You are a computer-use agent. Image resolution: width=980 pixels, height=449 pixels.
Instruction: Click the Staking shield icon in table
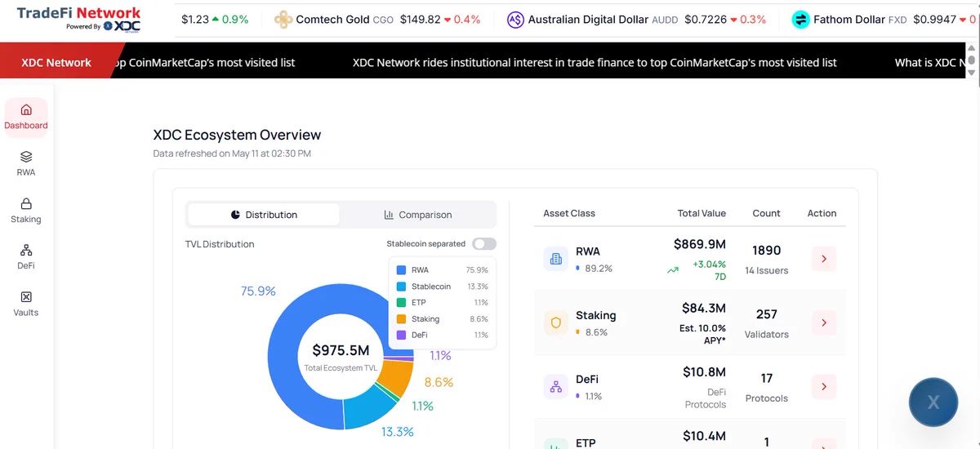(x=556, y=323)
